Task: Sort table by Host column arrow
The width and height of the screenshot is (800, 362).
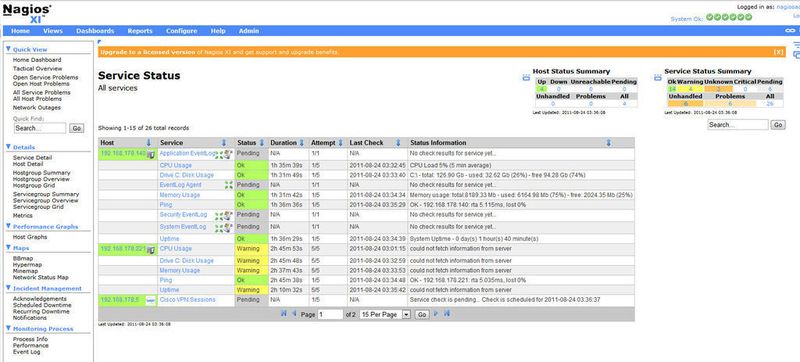Action: pos(148,143)
